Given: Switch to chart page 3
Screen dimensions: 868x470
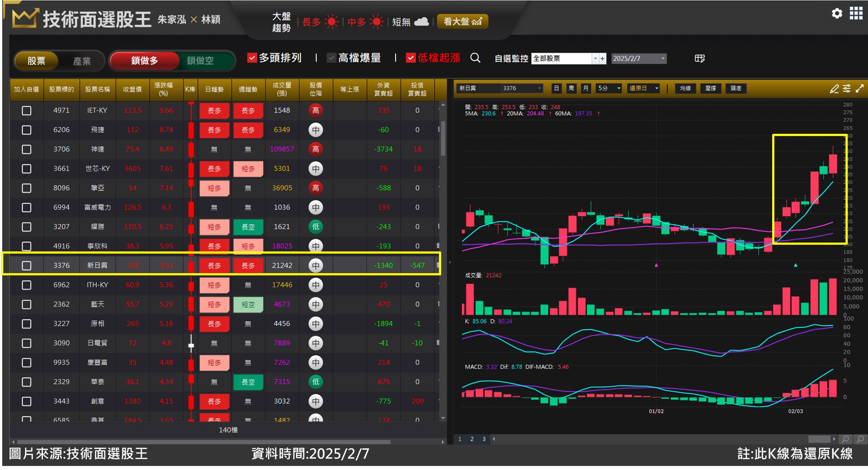Looking at the screenshot, I should (484, 439).
